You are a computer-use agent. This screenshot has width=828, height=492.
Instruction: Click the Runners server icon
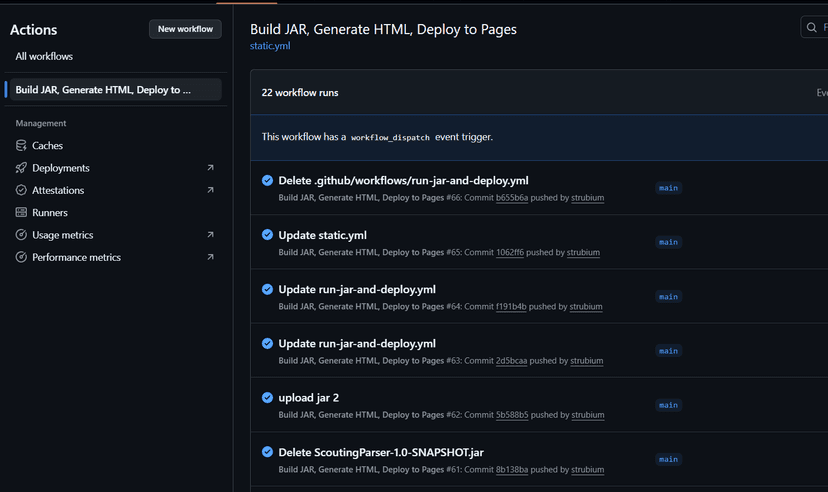pyautogui.click(x=22, y=213)
